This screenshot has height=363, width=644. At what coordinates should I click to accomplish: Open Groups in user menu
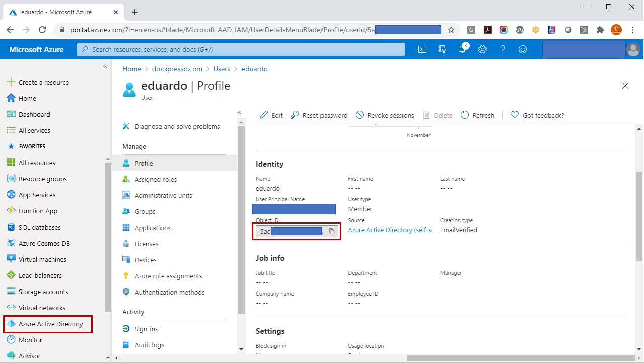click(139, 211)
